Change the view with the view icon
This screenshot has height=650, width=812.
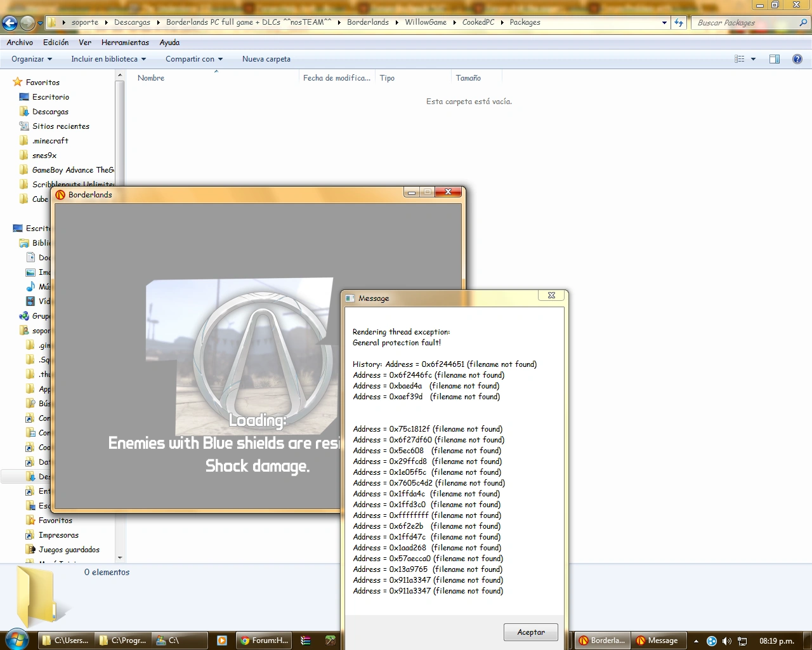click(740, 59)
